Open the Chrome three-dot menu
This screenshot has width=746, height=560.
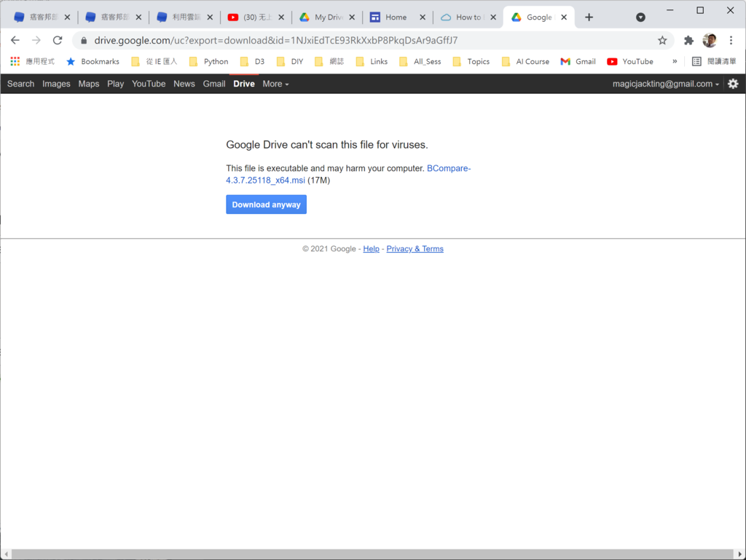pyautogui.click(x=731, y=40)
